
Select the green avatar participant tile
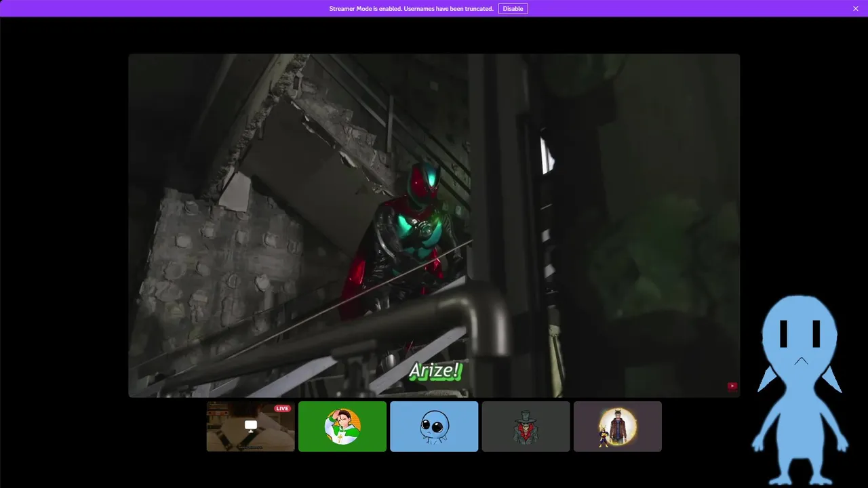click(x=342, y=426)
